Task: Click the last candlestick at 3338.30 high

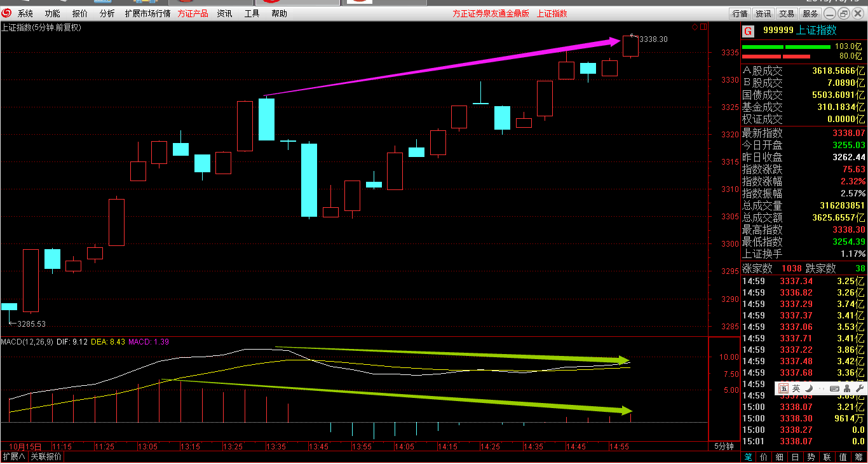Action: pyautogui.click(x=630, y=46)
